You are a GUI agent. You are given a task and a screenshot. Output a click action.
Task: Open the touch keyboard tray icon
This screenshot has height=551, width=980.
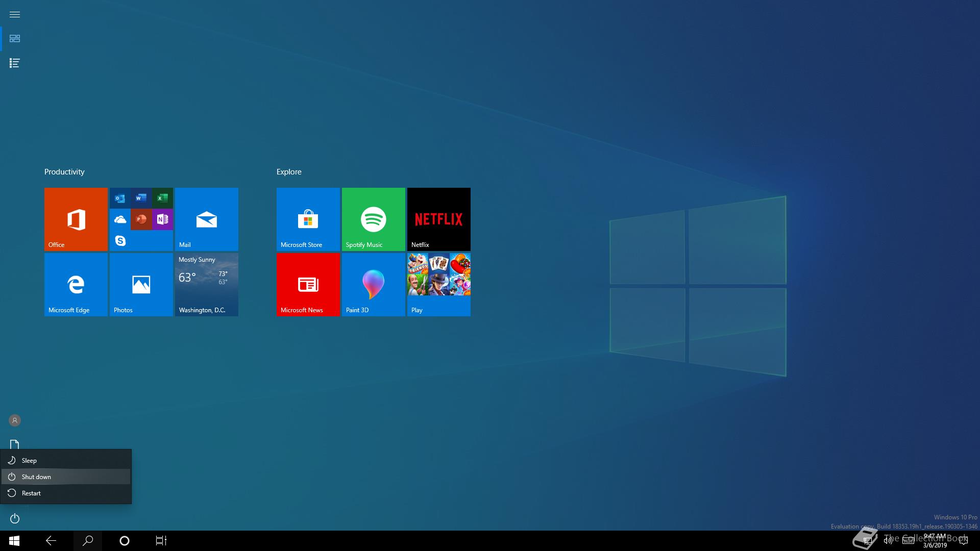(908, 541)
